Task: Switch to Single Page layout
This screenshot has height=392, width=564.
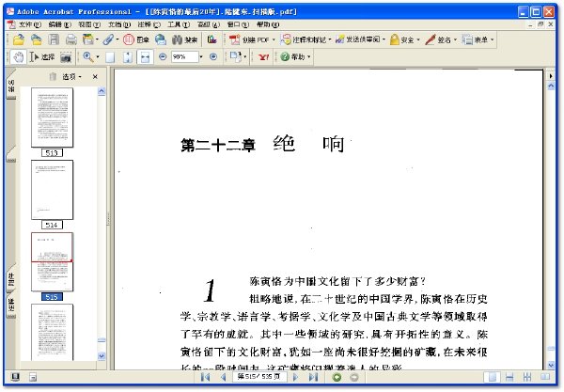Action: coord(492,377)
